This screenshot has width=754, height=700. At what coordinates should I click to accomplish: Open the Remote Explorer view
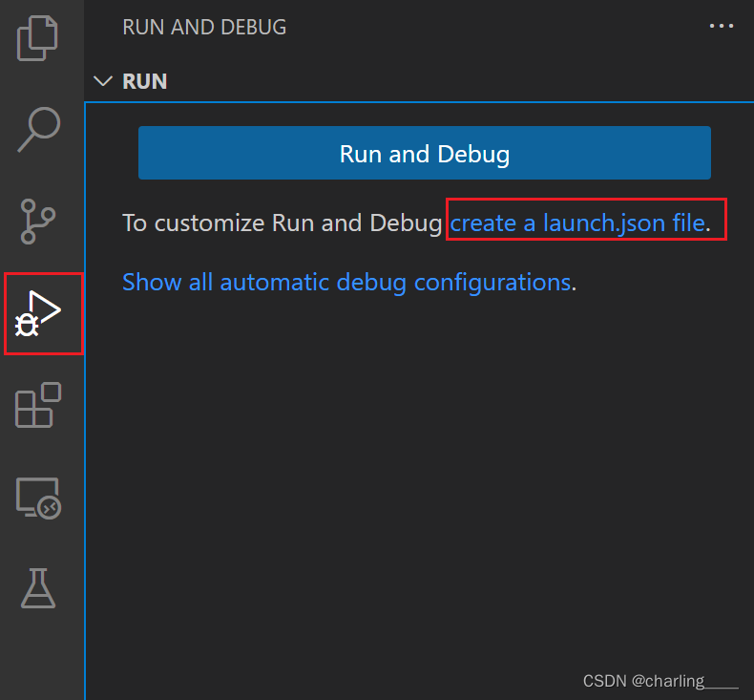tap(38, 498)
